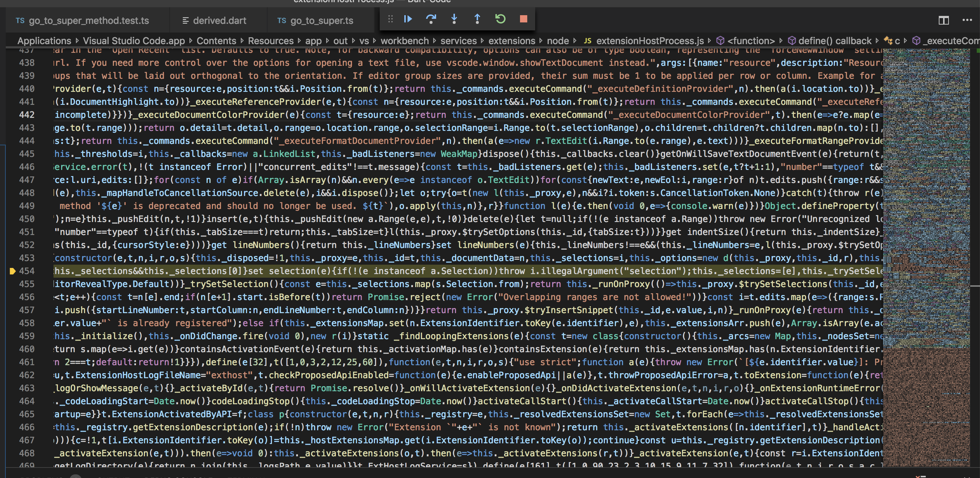Image resolution: width=980 pixels, height=478 pixels.
Task: Switch to the derived.dart tab
Action: coord(219,20)
